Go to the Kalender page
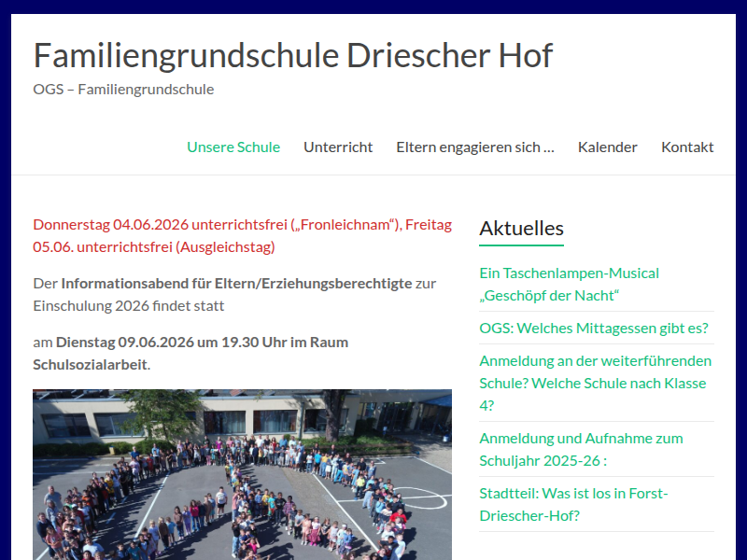The image size is (747, 560). tap(608, 147)
